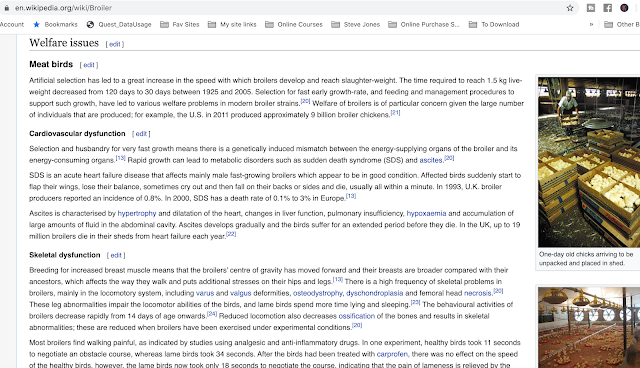
Task: Click the Skeletal dysfunction subheading text
Action: 64,255
